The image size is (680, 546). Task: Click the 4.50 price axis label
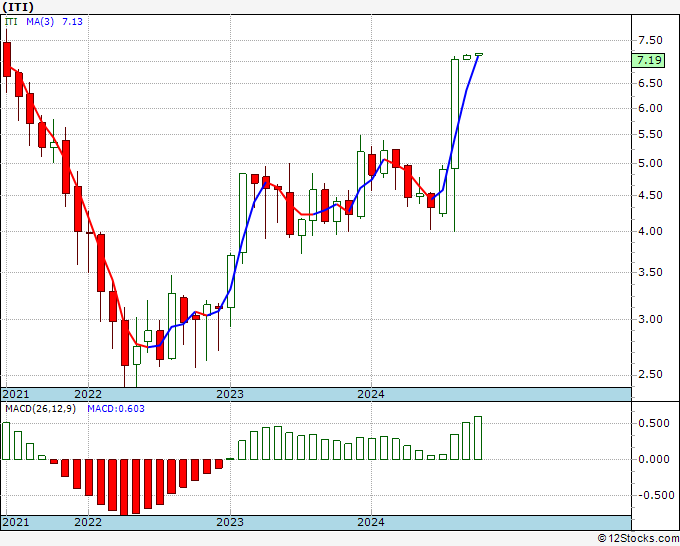point(650,196)
